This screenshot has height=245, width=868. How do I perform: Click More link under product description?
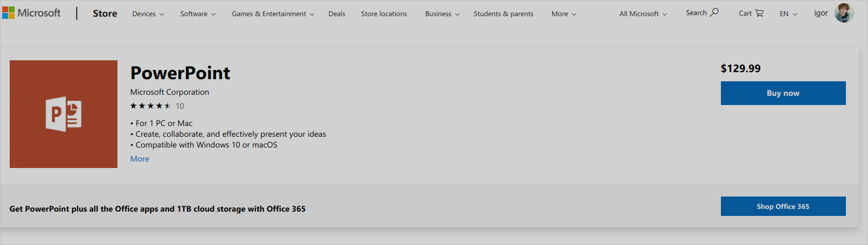[x=140, y=159]
